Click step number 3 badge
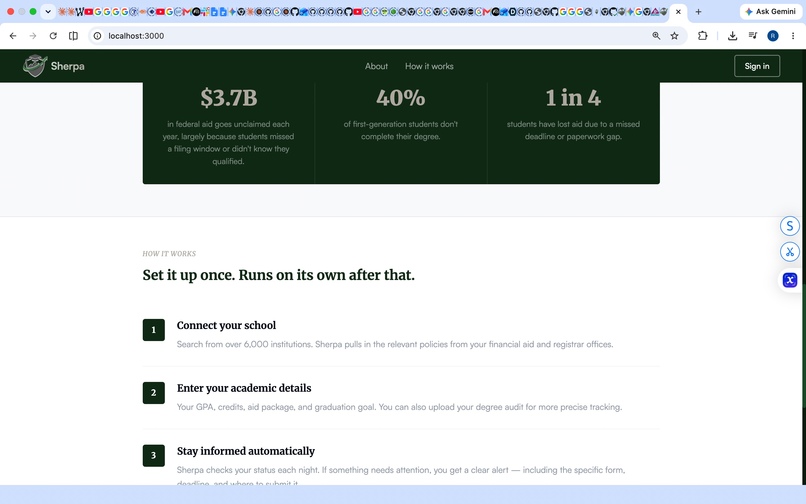 (154, 455)
